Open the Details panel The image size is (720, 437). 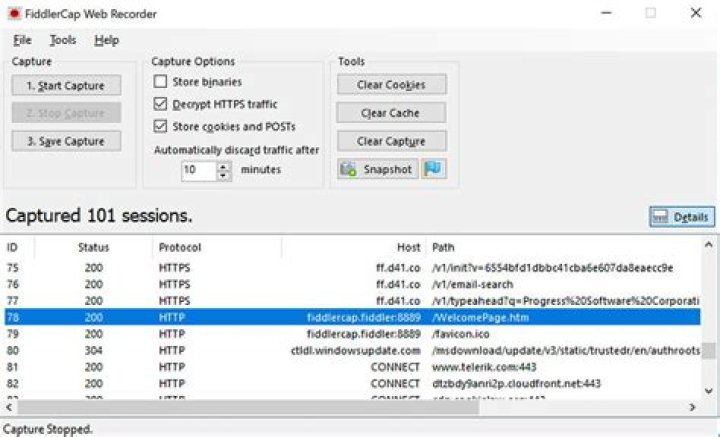[681, 217]
